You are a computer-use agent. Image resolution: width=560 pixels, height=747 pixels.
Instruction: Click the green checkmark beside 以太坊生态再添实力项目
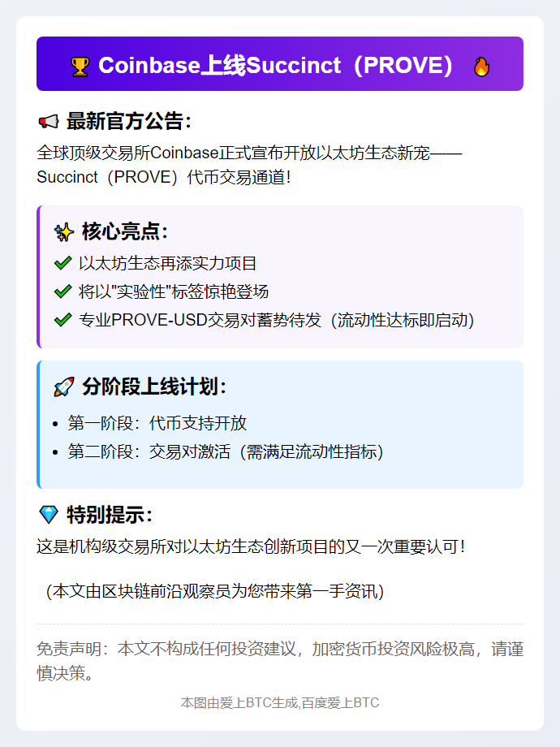[x=62, y=263]
